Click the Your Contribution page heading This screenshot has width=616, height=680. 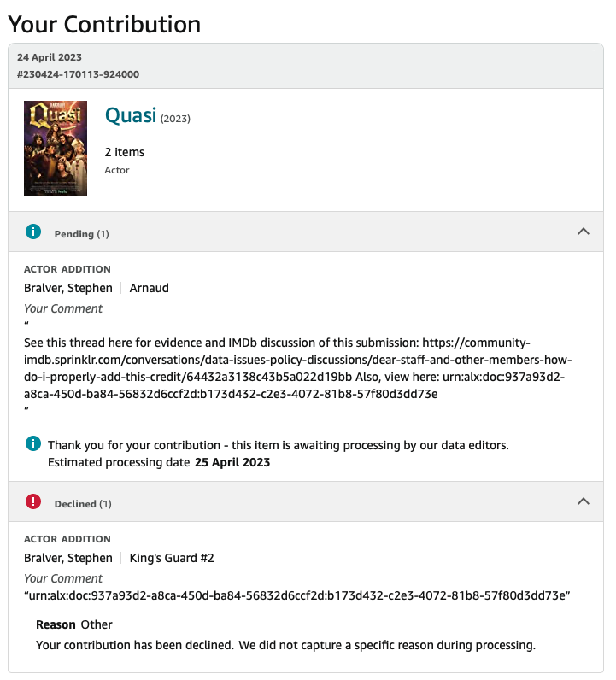tap(104, 23)
